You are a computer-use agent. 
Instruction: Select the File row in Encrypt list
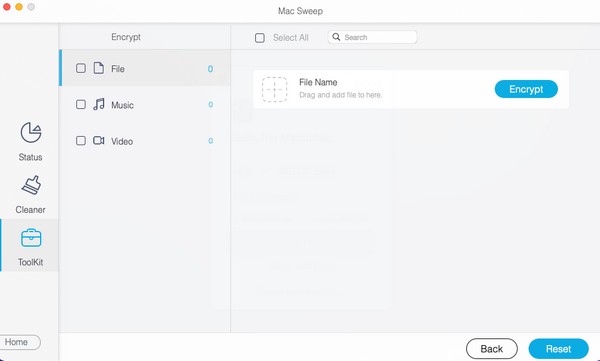145,68
